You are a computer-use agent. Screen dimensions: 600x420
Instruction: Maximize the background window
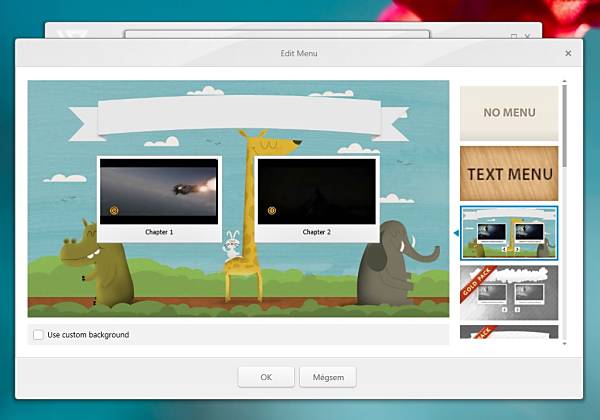pos(514,36)
